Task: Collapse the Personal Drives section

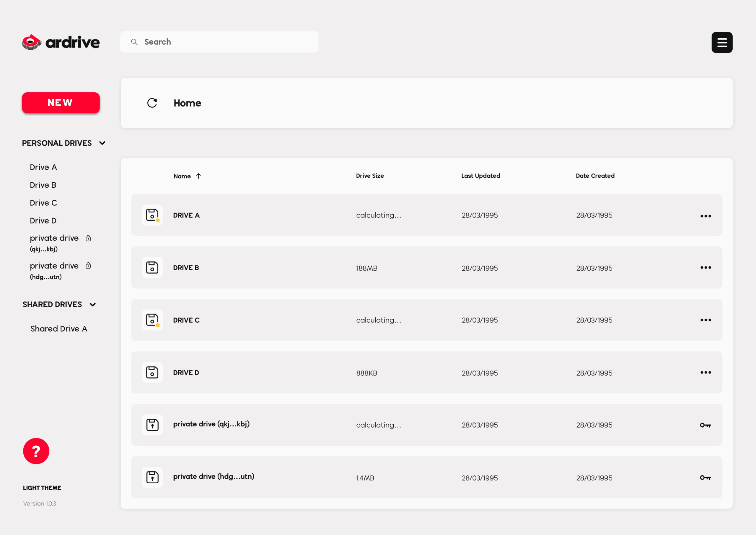Action: pyautogui.click(x=102, y=143)
